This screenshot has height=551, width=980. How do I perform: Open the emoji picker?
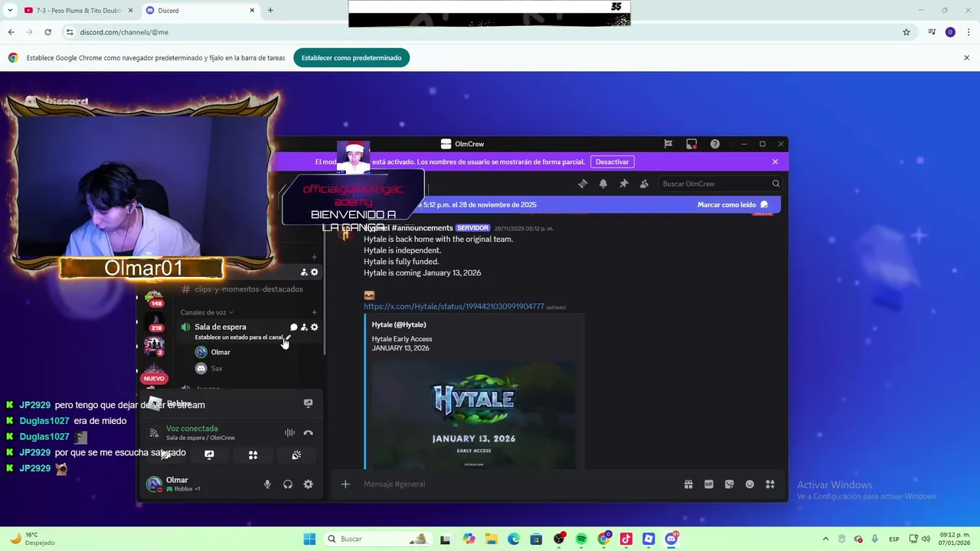[x=750, y=484]
